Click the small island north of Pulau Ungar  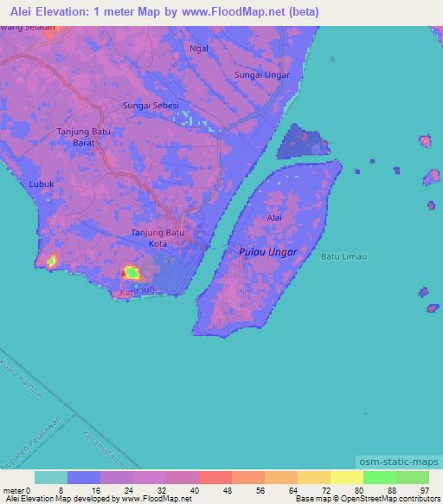(x=303, y=142)
